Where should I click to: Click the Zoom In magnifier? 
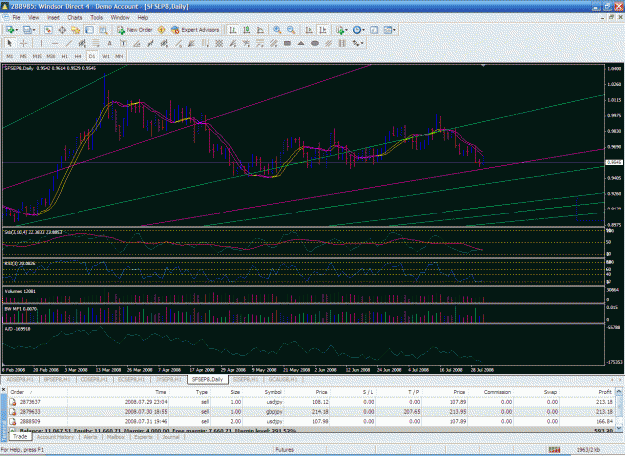pos(277,30)
